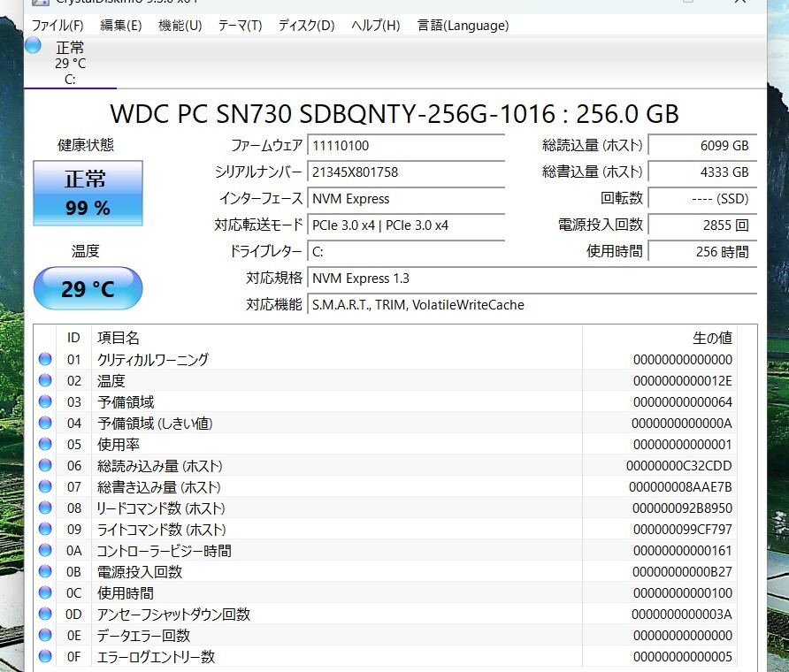Click status orb for クリティカルワーニング row
Screen dimensions: 789x672
(45, 359)
